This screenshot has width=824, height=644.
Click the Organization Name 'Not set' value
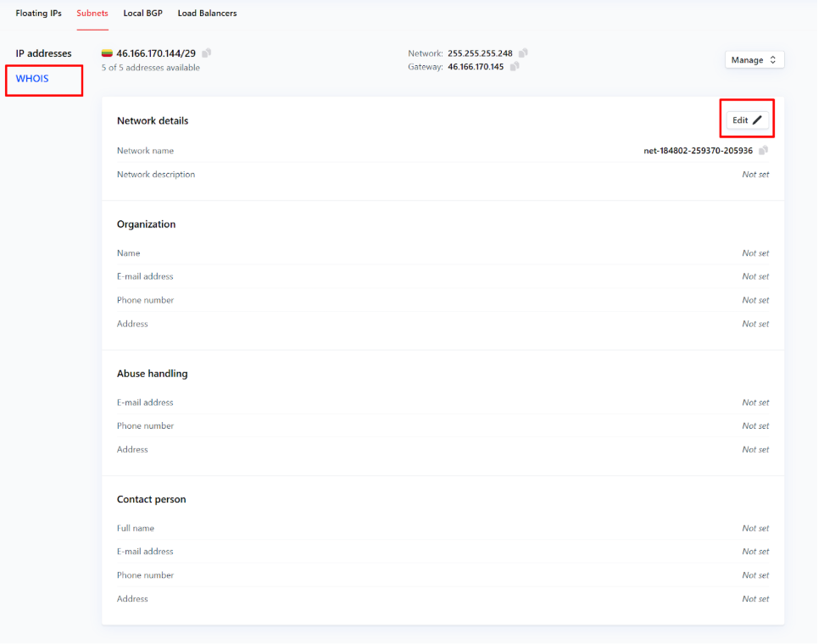coord(754,253)
